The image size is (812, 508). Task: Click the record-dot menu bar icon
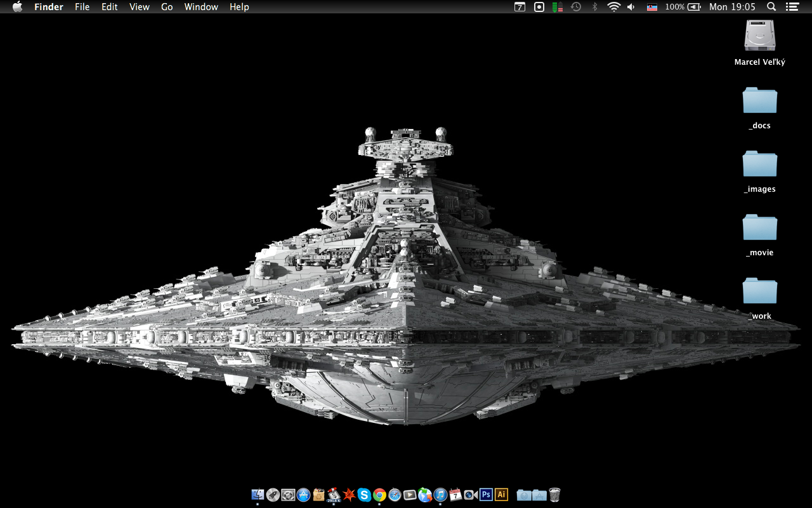539,7
